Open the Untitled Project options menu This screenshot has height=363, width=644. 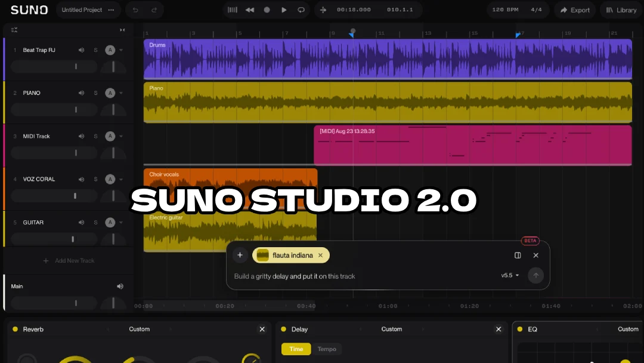(x=111, y=10)
